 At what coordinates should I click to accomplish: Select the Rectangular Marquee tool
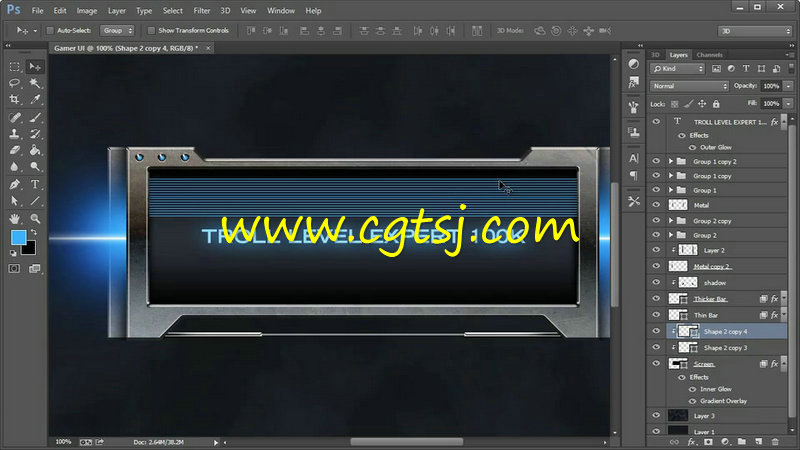point(14,67)
